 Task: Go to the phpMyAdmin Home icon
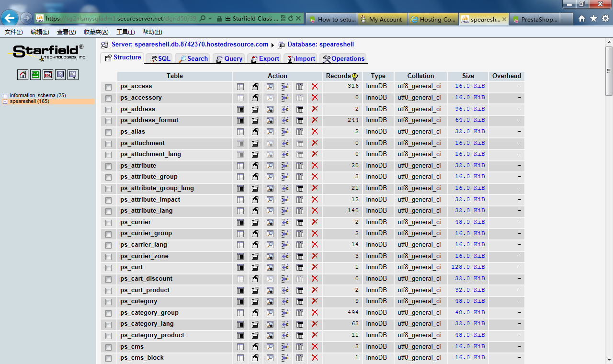pyautogui.click(x=23, y=75)
